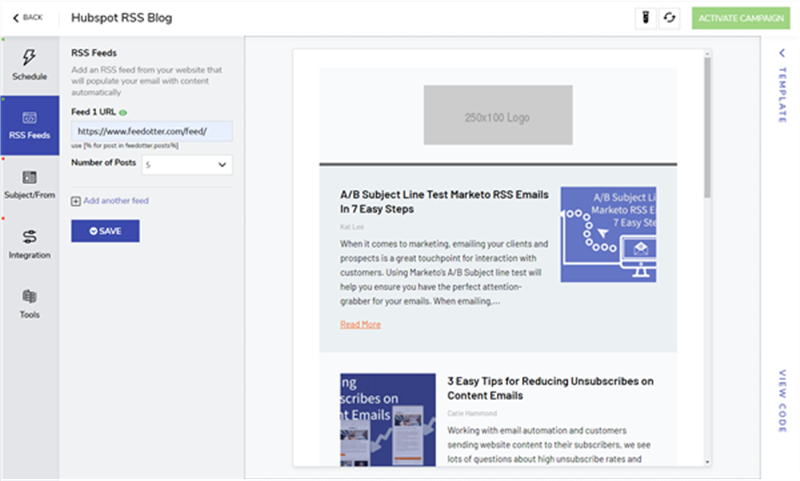
Task: Open the Integration section
Action: coord(30,245)
